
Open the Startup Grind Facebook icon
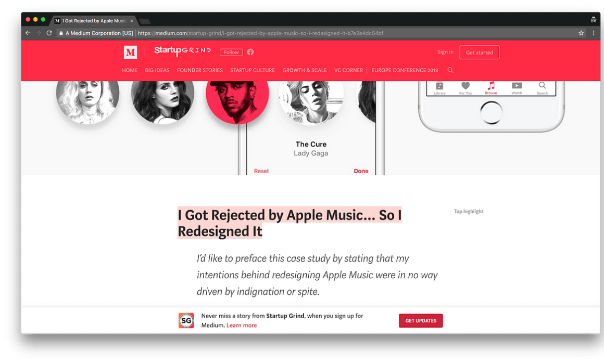click(250, 52)
